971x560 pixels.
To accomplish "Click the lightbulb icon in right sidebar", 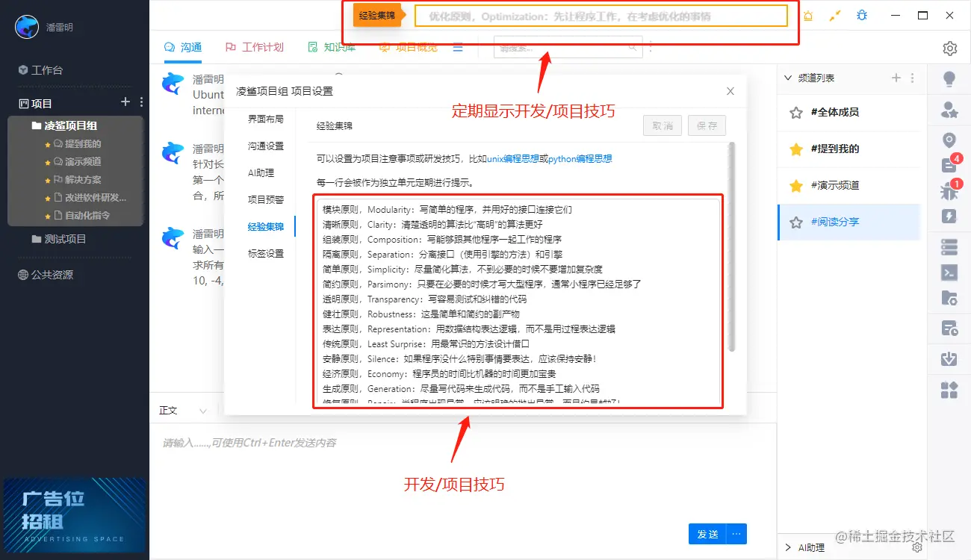I will 949,78.
